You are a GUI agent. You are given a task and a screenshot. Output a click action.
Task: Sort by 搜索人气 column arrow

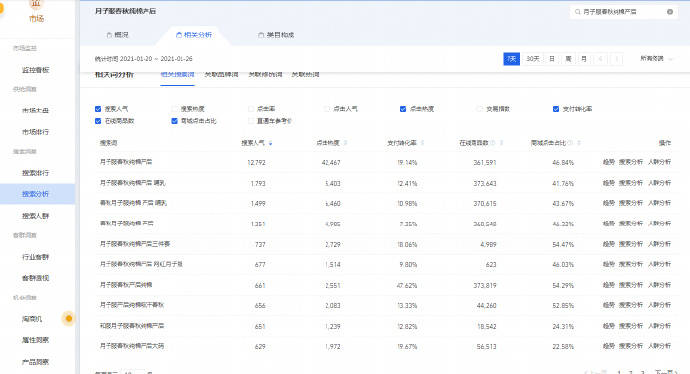pyautogui.click(x=270, y=143)
